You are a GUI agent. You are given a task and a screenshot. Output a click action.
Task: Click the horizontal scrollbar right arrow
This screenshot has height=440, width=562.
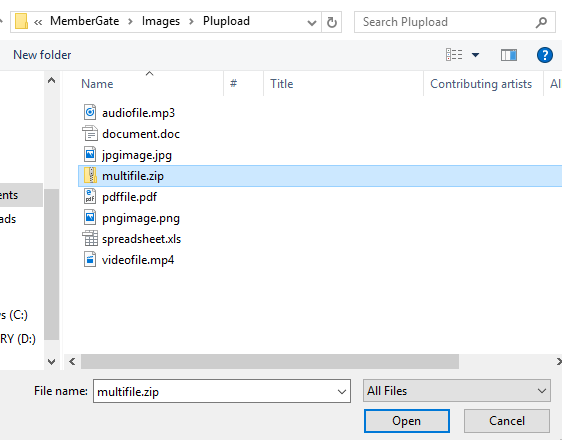click(558, 362)
